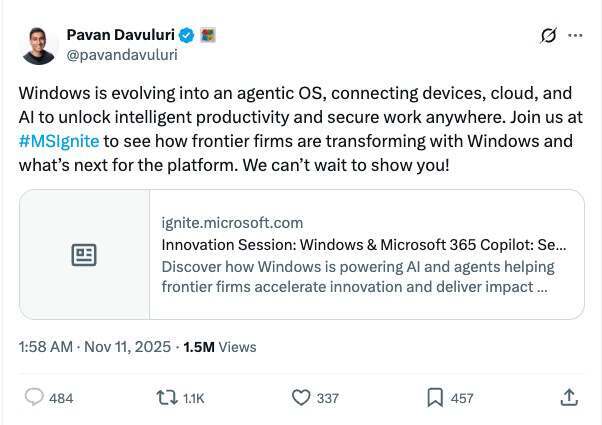The image size is (602, 425).
Task: Like the post with the heart icon
Action: (301, 397)
